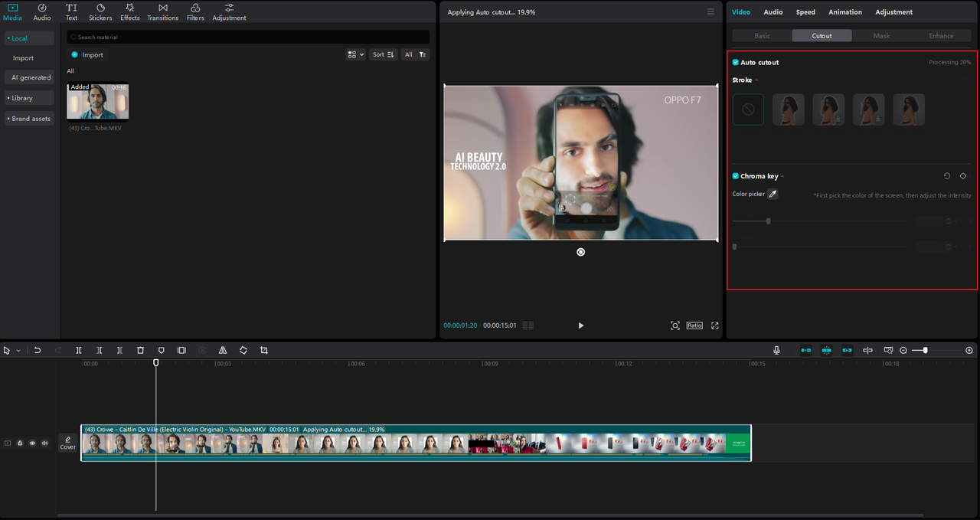Hide the video track with eye icon

coord(32,443)
